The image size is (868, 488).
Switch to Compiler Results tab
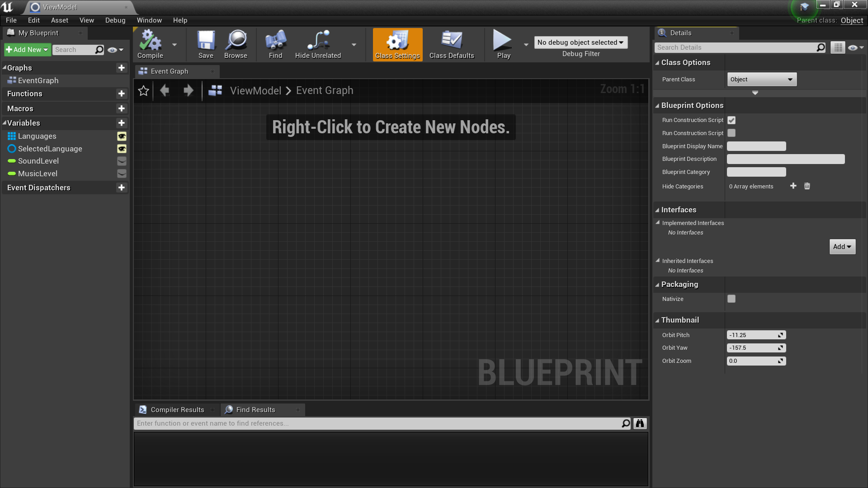pyautogui.click(x=177, y=410)
